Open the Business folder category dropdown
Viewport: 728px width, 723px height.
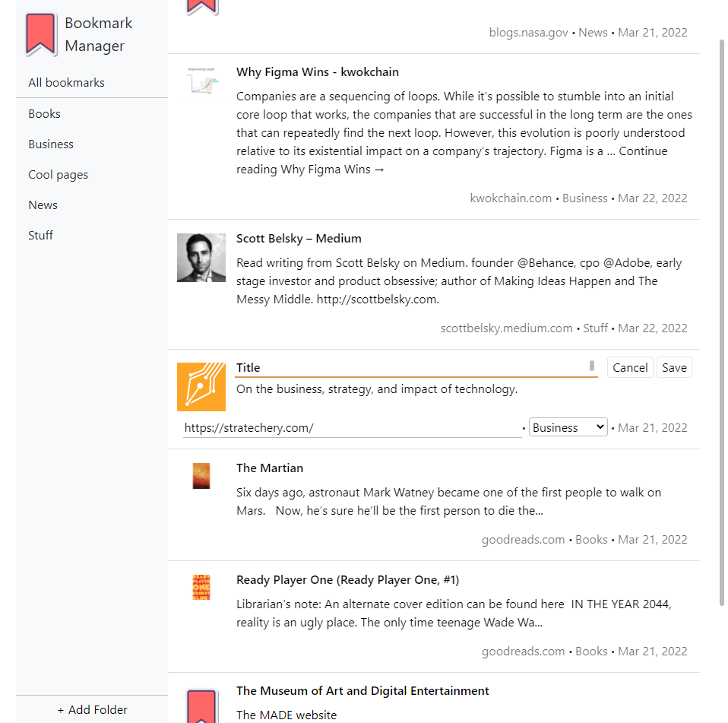pyautogui.click(x=568, y=427)
